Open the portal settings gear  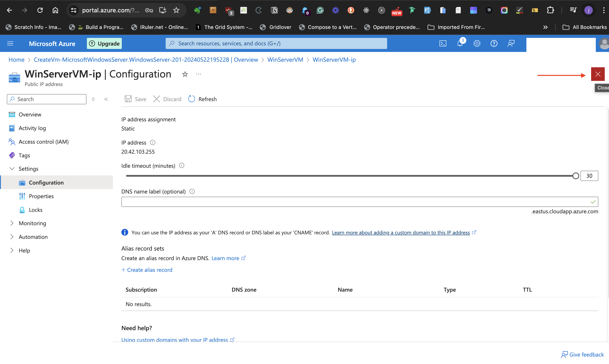(477, 43)
